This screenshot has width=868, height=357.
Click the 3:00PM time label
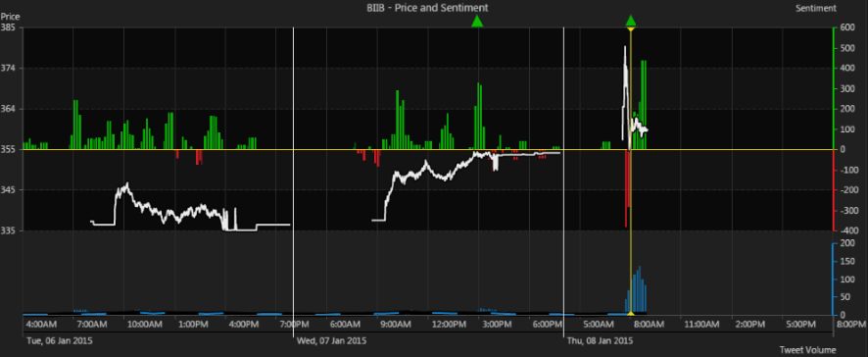point(497,324)
